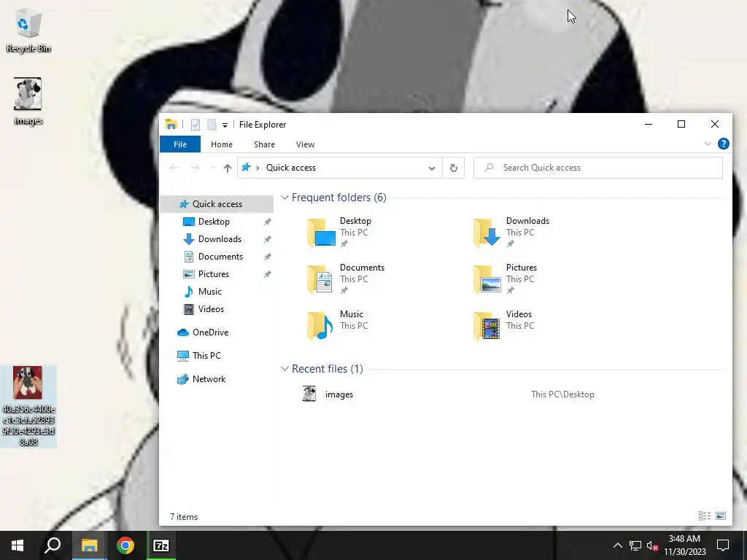
Task: Click the File Explorer taskbar icon
Action: tap(89, 545)
